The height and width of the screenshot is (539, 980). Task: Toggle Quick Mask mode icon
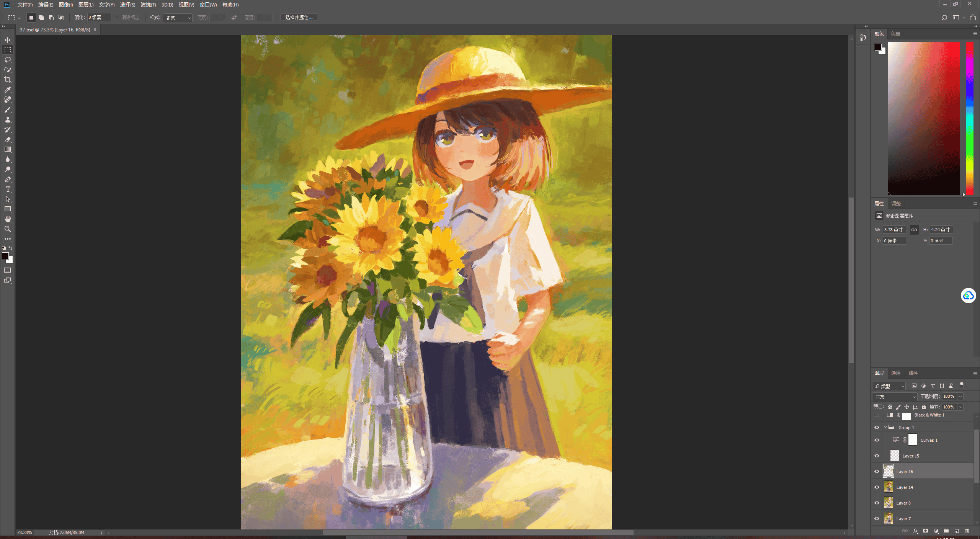click(8, 270)
